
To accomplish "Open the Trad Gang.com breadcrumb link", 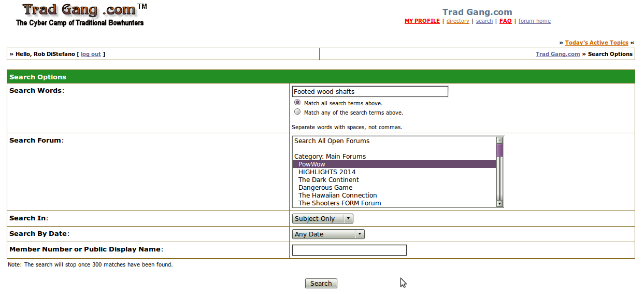I will pos(557,54).
